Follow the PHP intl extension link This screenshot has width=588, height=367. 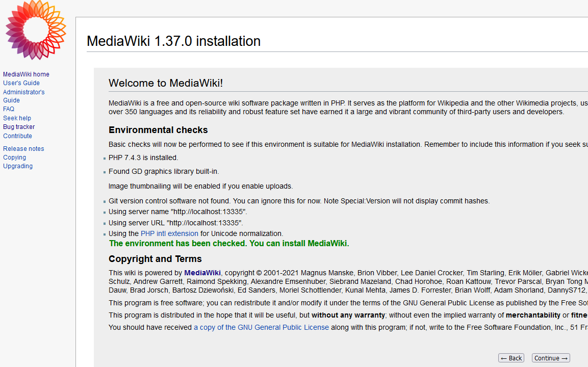click(x=169, y=233)
